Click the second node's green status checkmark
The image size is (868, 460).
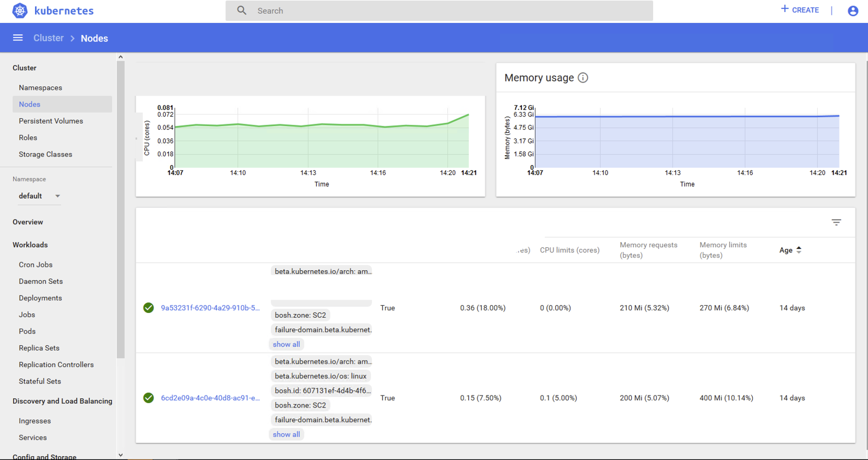click(148, 398)
